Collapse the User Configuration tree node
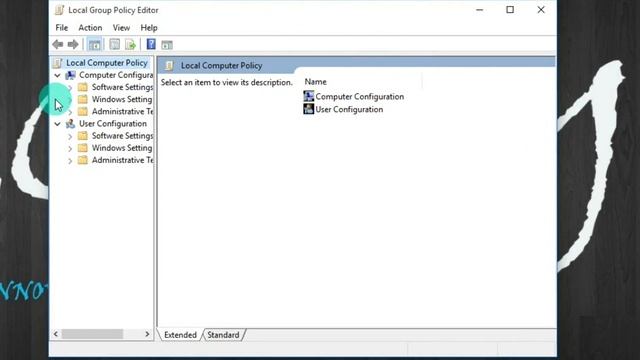This screenshot has height=360, width=640. coord(58,124)
